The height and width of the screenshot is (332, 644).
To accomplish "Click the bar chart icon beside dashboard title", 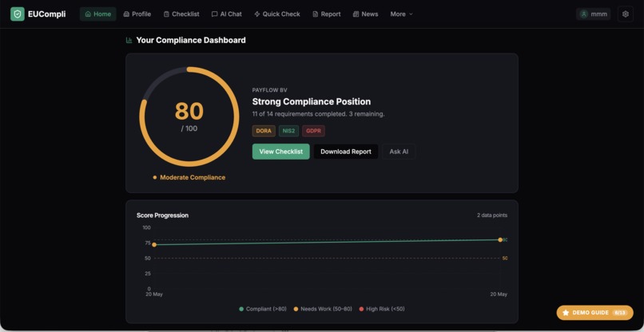I will tap(129, 40).
